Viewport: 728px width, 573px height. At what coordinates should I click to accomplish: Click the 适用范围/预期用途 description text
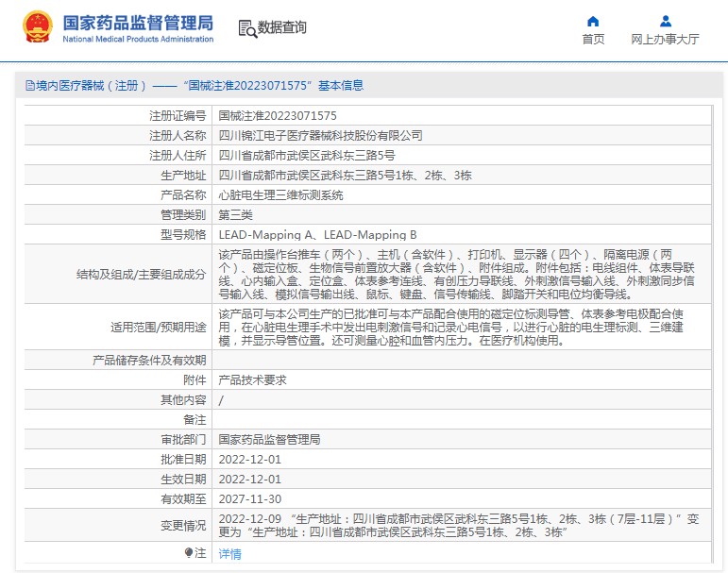[x=450, y=327]
